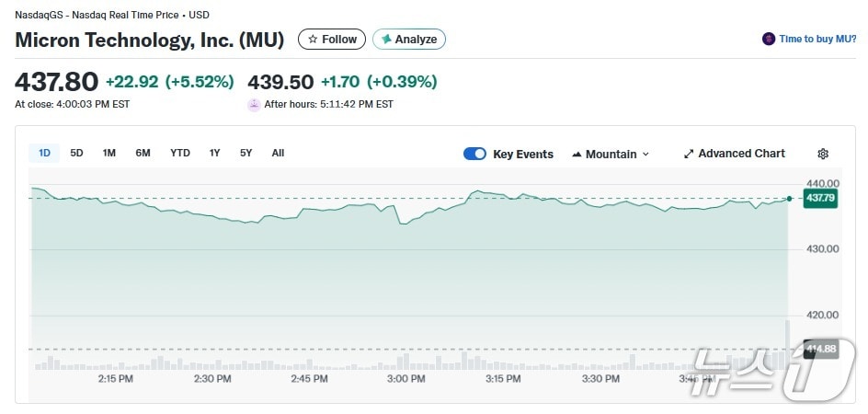The image size is (868, 414).
Task: Choose the 6M chart range
Action: point(143,153)
